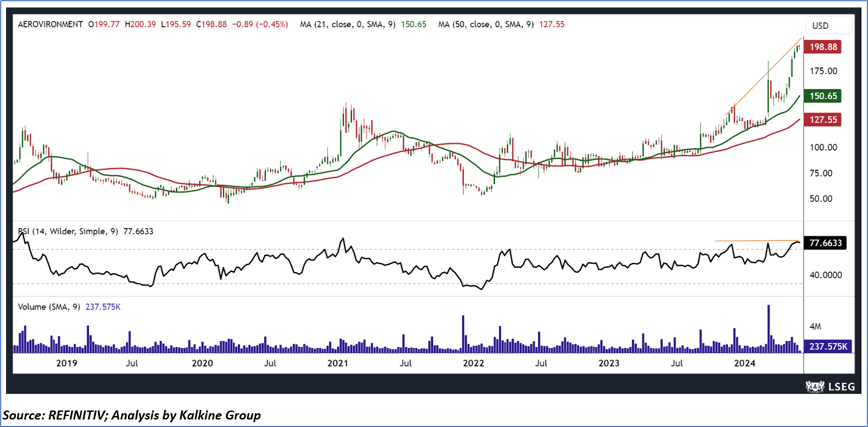Screen dimensions: 868x427
Task: Select the MA (50, close, 0, SMA, 9) legend
Action: pyautogui.click(x=500, y=24)
